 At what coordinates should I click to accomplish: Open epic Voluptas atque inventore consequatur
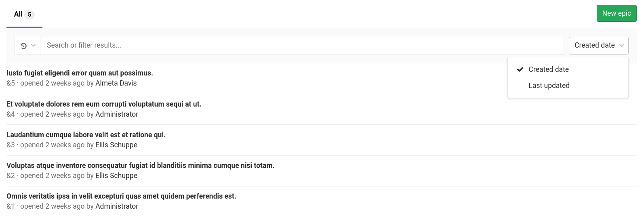140,166
